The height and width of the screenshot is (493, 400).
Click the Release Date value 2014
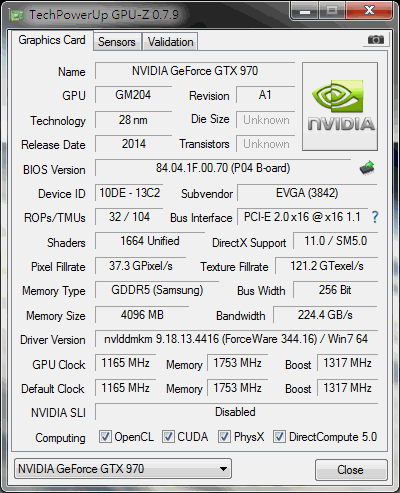point(133,144)
